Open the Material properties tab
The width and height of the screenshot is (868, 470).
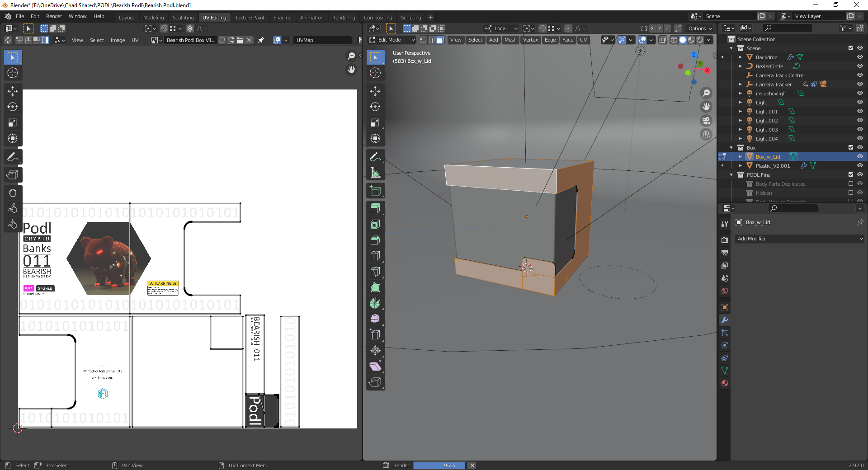[x=725, y=383]
